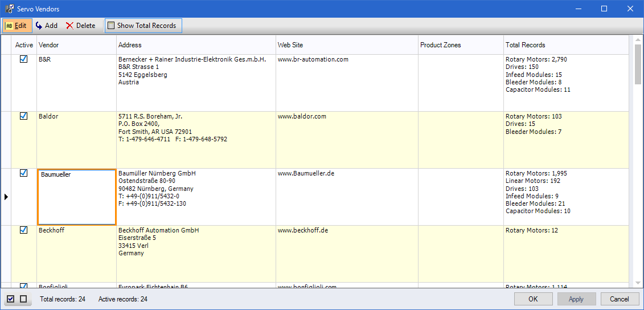Toggle Active checkbox for Baldor

24,116
